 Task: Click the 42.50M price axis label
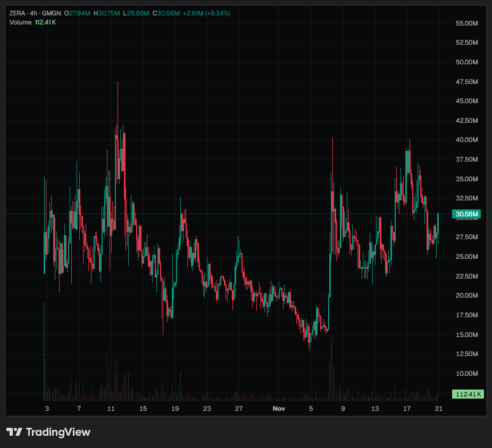pos(466,121)
